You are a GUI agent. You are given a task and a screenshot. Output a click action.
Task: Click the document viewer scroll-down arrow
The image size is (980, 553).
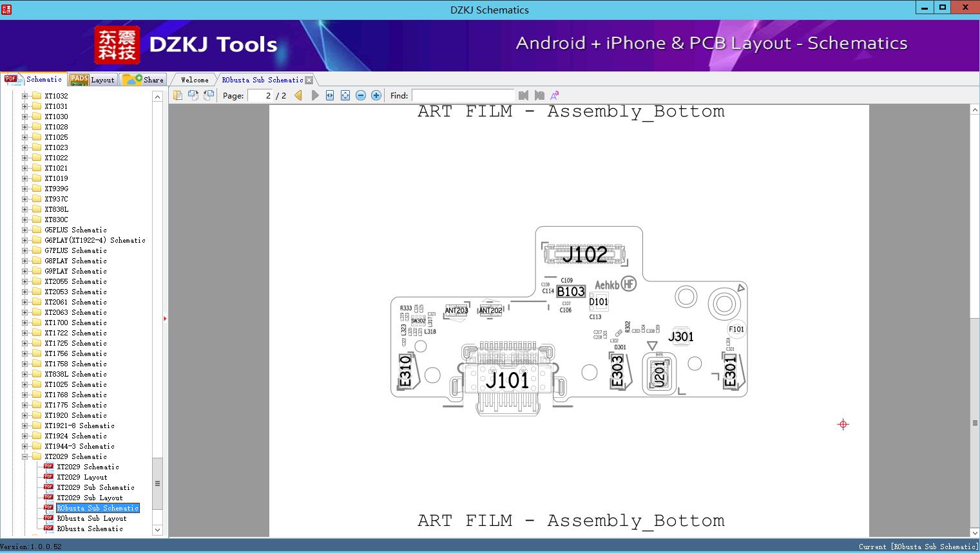(x=975, y=532)
